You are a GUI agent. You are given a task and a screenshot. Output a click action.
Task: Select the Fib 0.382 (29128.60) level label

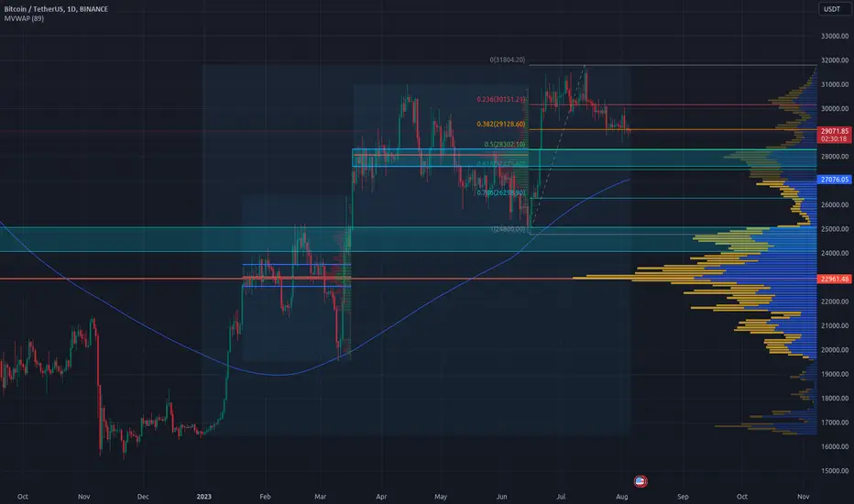pyautogui.click(x=501, y=125)
